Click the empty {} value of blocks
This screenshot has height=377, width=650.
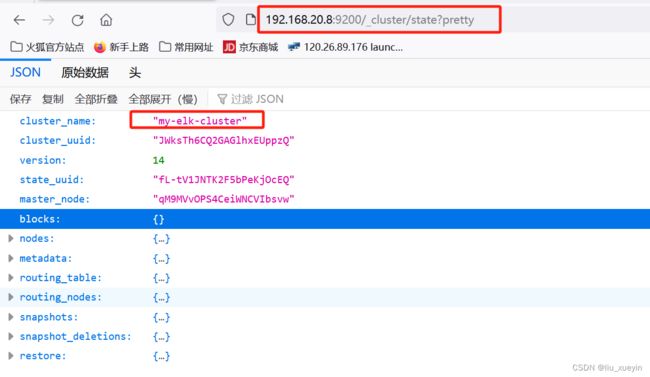pos(159,219)
